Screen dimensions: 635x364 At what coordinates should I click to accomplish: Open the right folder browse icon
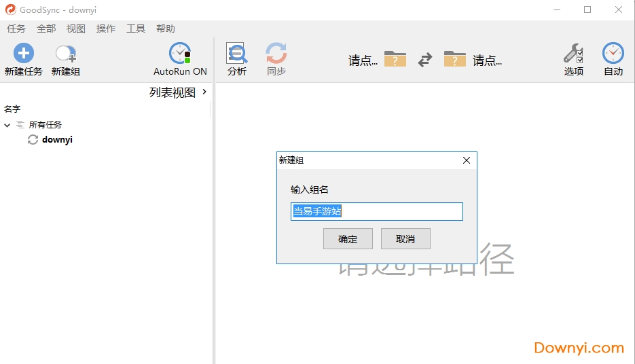(455, 58)
